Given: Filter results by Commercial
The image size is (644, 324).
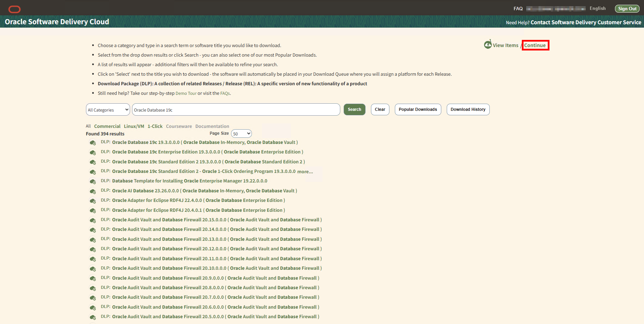Looking at the screenshot, I should click(x=107, y=126).
